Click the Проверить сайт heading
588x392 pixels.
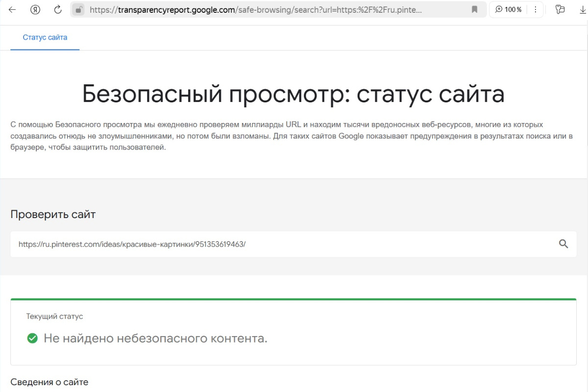click(x=52, y=214)
